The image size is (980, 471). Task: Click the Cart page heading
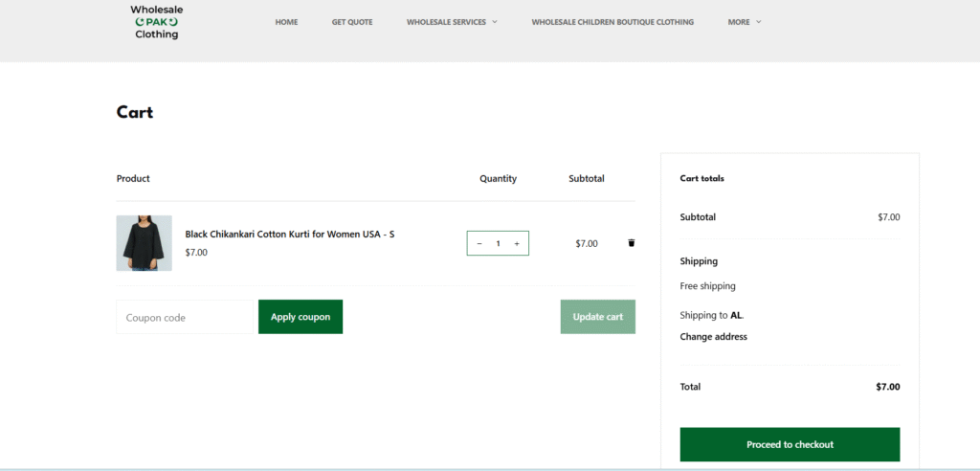click(135, 112)
